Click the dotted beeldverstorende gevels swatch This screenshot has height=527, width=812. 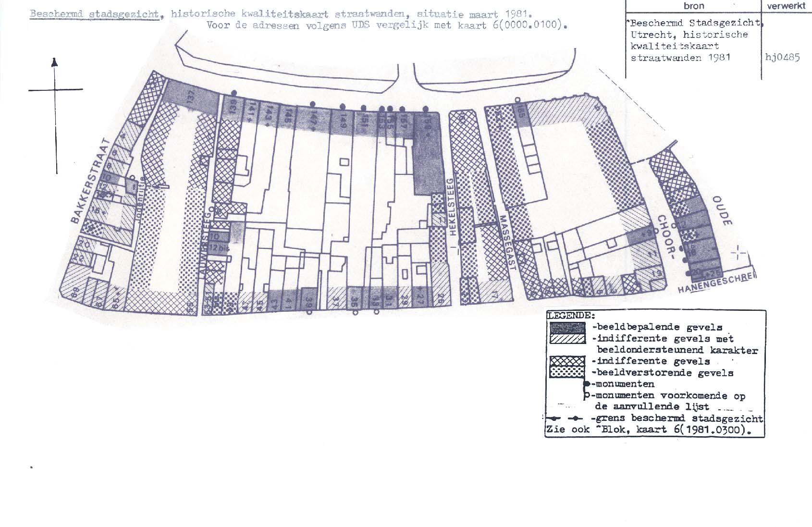point(567,372)
